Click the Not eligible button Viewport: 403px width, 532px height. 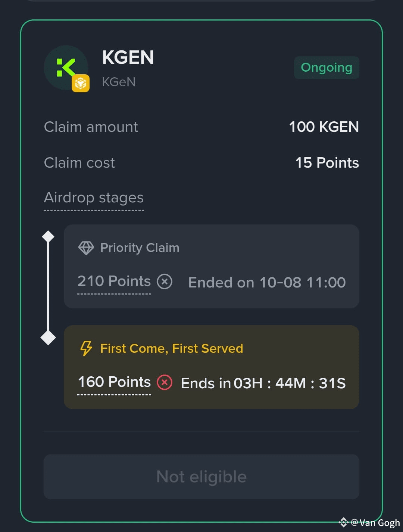pos(201,477)
